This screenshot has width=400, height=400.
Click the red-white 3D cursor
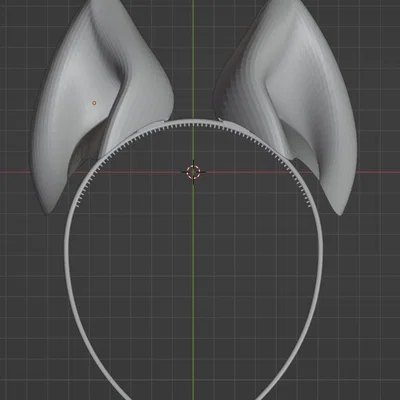(193, 172)
